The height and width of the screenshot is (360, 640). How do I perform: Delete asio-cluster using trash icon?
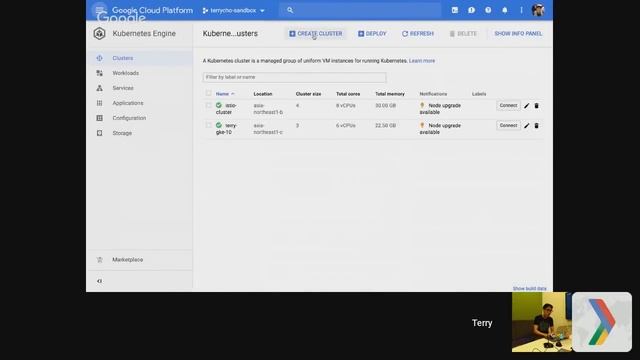tap(536, 106)
